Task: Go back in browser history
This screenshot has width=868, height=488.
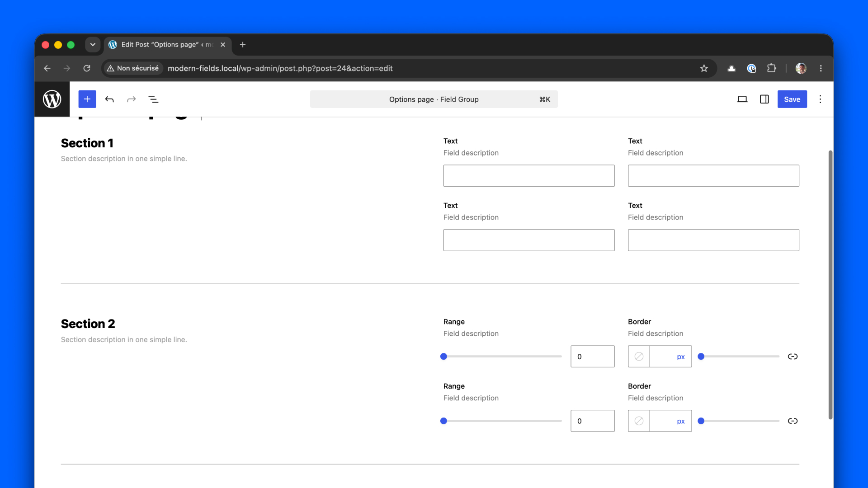Action: pyautogui.click(x=47, y=68)
